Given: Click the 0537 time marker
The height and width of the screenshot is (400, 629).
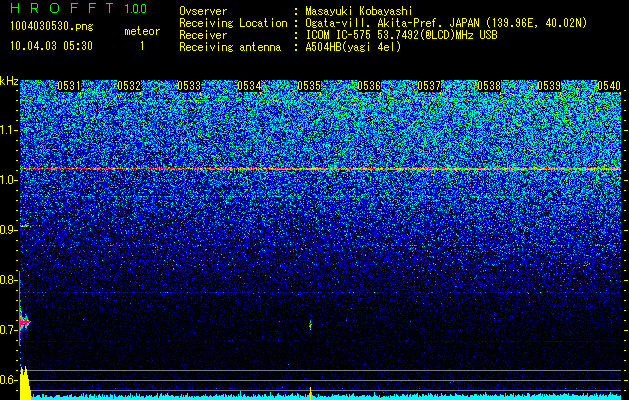Looking at the screenshot, I should pyautogui.click(x=429, y=86).
